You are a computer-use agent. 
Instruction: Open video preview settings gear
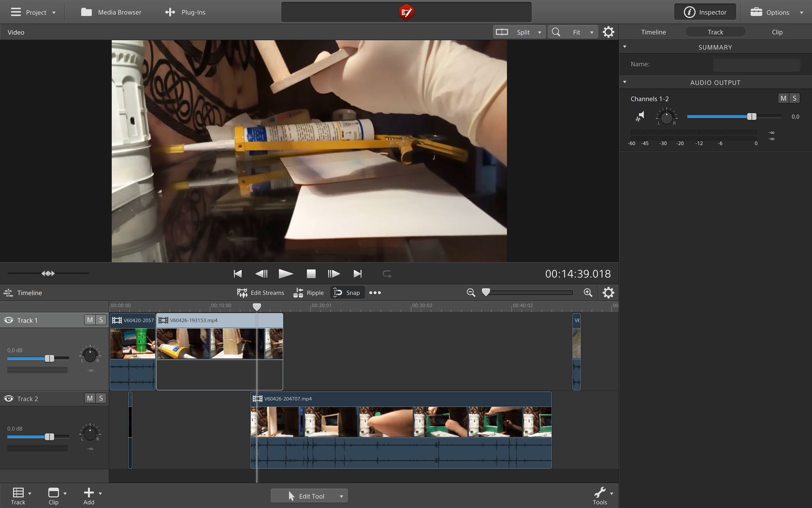coord(609,32)
